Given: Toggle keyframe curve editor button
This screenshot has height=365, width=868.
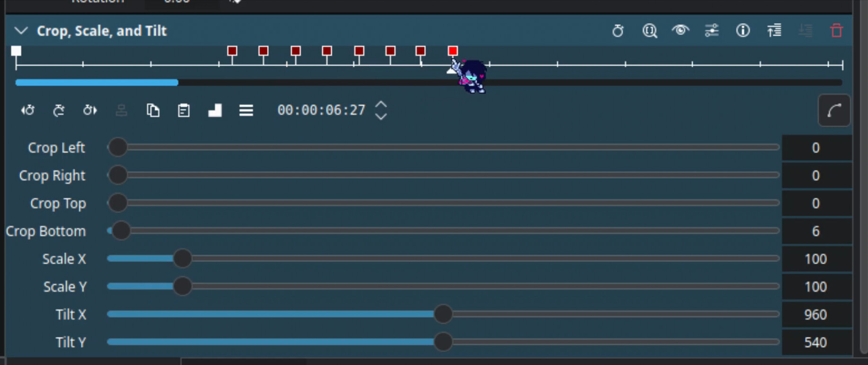Looking at the screenshot, I should [x=834, y=111].
